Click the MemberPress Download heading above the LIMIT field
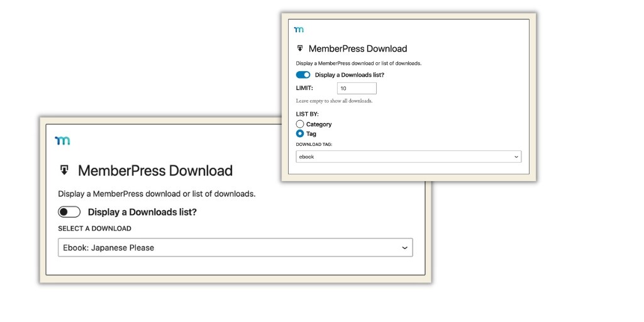This screenshot has height=322, width=644. [x=357, y=48]
